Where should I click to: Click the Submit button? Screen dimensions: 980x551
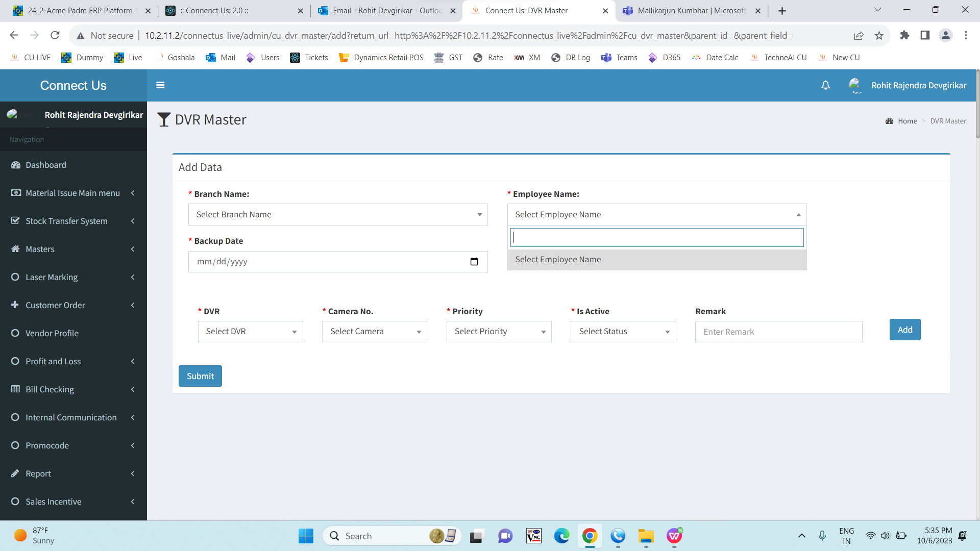[x=200, y=376]
